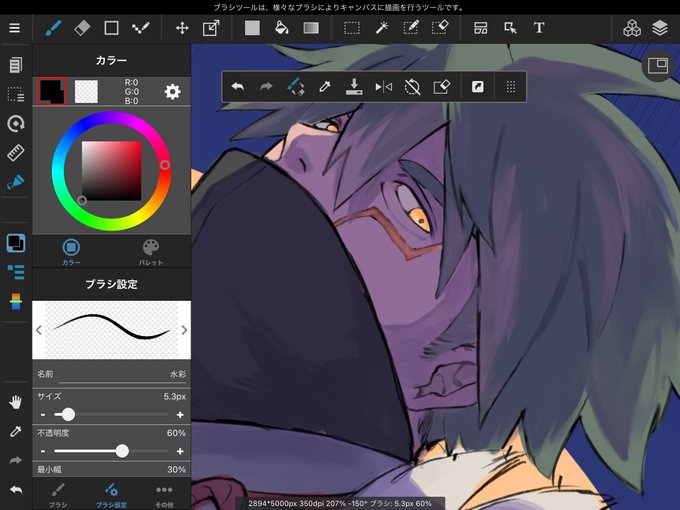Switch to the パレット tab
Viewport: 680px width, 510px height.
coord(151,252)
